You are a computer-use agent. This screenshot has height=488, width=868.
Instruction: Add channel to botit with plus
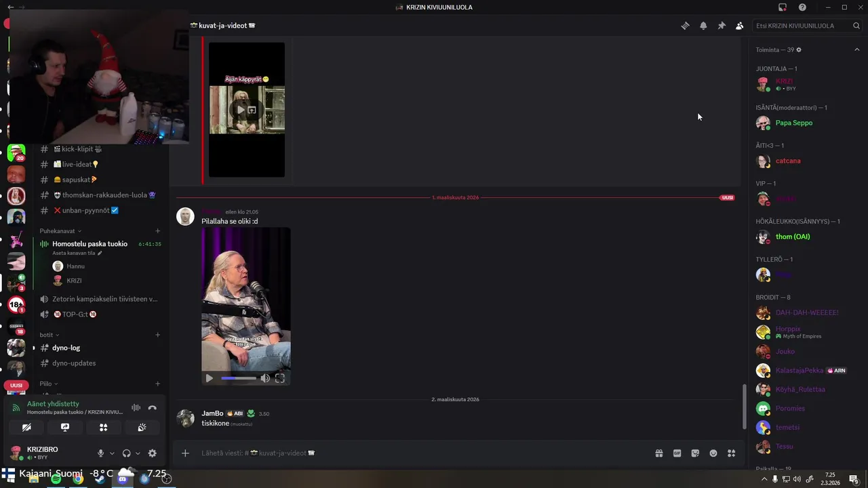tap(158, 335)
